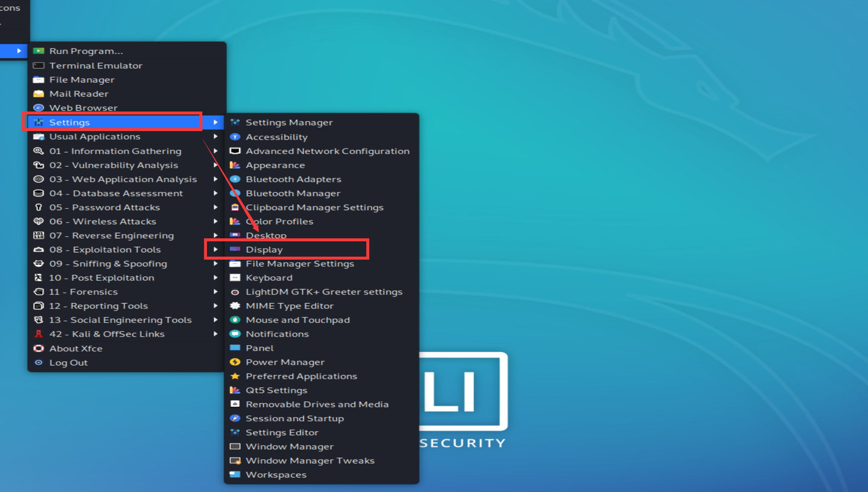868x492 pixels.
Task: Click the Mail Reader envelope icon
Action: tap(38, 94)
